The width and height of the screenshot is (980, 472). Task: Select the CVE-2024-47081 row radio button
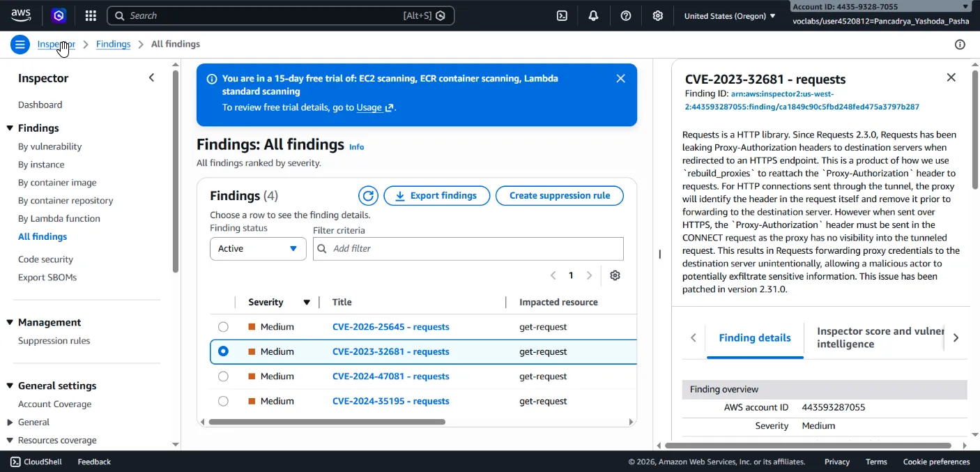[223, 376]
